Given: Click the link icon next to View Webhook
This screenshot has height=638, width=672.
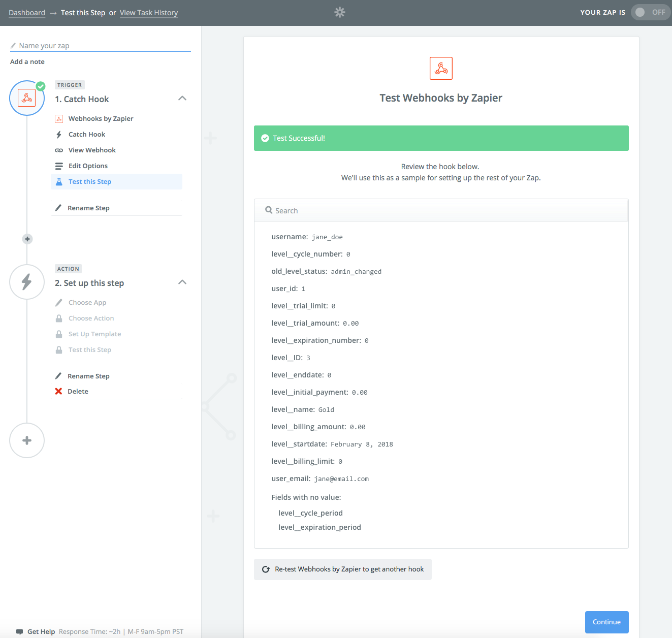Looking at the screenshot, I should (59, 150).
